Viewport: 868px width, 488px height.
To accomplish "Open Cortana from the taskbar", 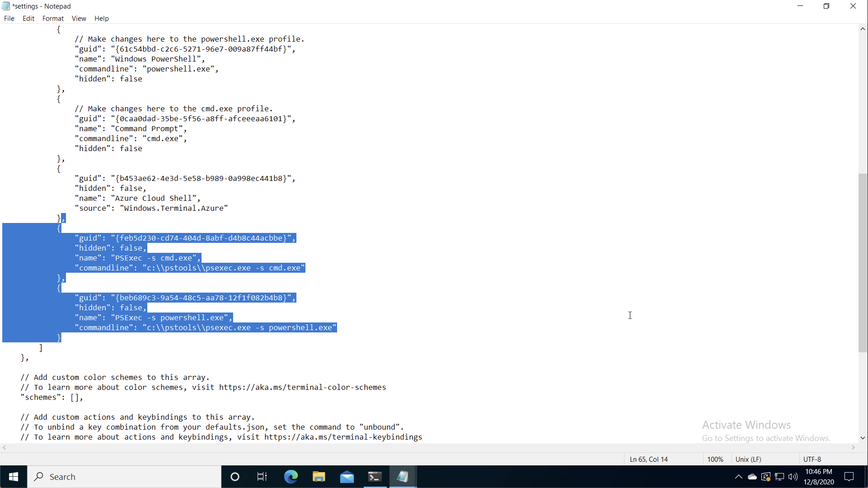I will click(x=235, y=476).
